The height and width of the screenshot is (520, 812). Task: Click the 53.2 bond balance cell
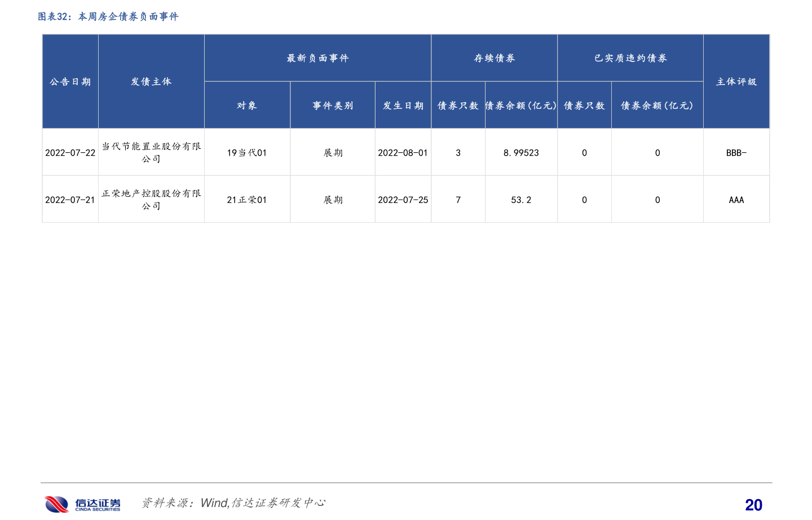pyautogui.click(x=521, y=199)
